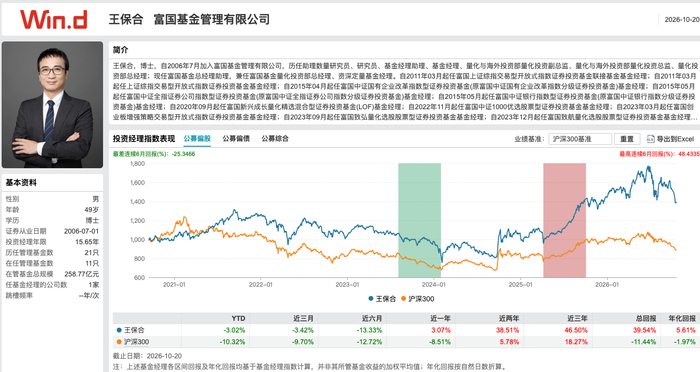The image size is (700, 372).
Task: Click the biography paragraph text
Action: [x=405, y=92]
